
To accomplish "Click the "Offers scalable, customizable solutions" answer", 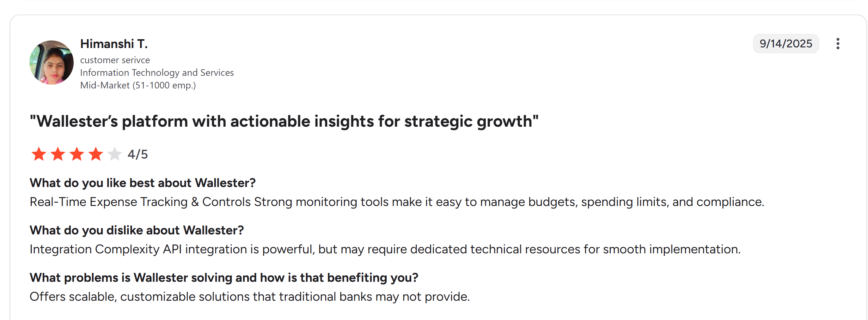I will click(x=249, y=297).
